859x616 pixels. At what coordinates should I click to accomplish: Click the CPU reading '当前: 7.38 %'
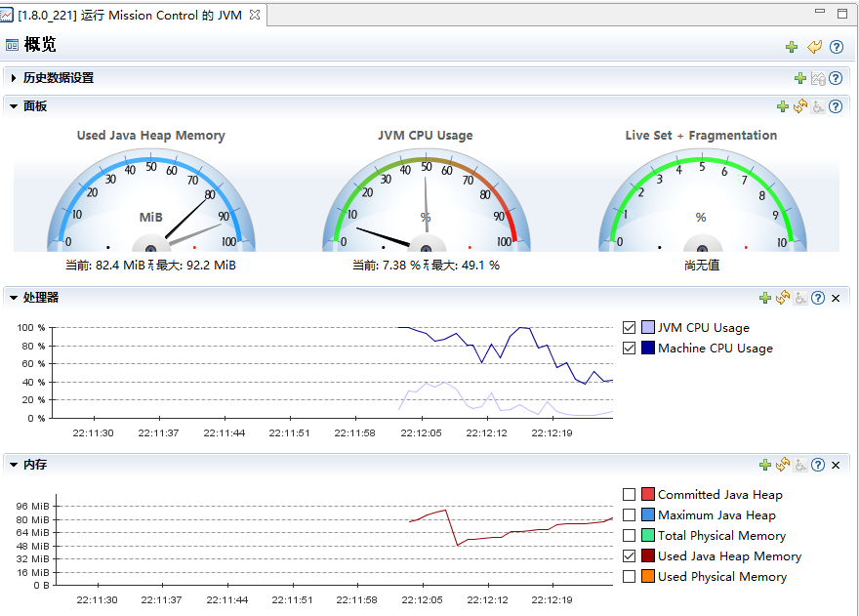coord(387,266)
